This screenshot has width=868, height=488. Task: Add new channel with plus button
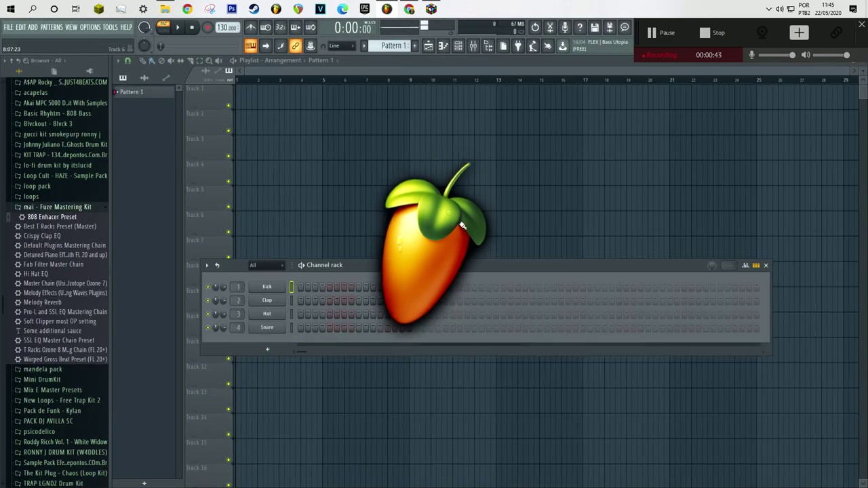[267, 349]
